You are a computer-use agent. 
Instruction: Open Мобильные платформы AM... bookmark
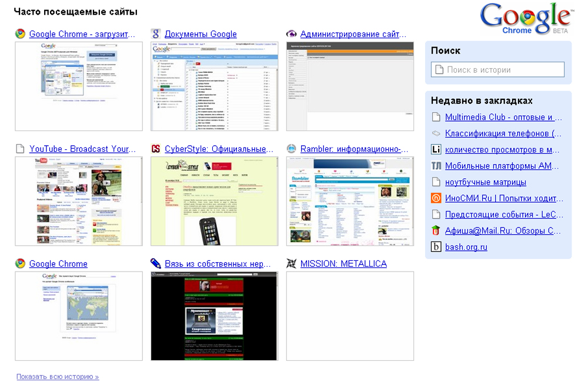(x=502, y=166)
